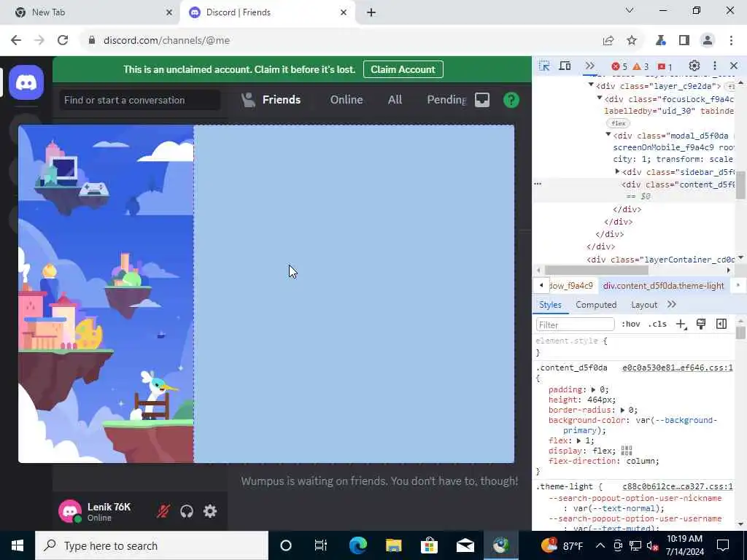Toggle deafen headphones icon

click(187, 511)
